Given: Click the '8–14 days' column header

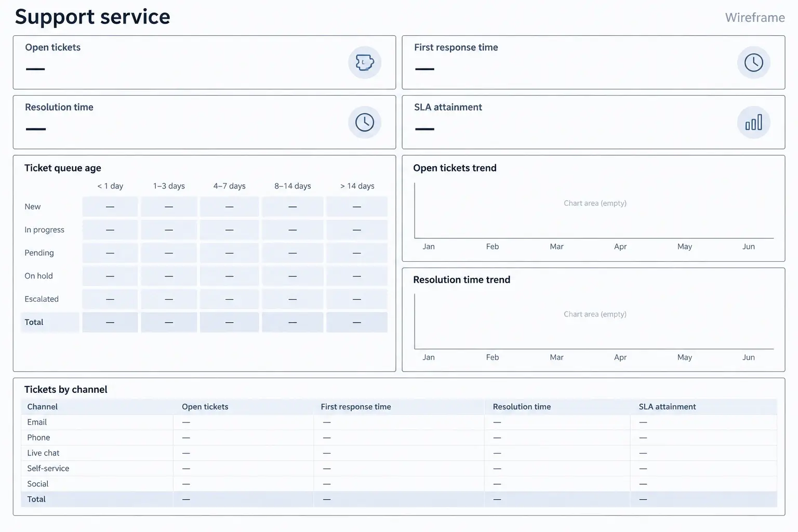Looking at the screenshot, I should (292, 186).
